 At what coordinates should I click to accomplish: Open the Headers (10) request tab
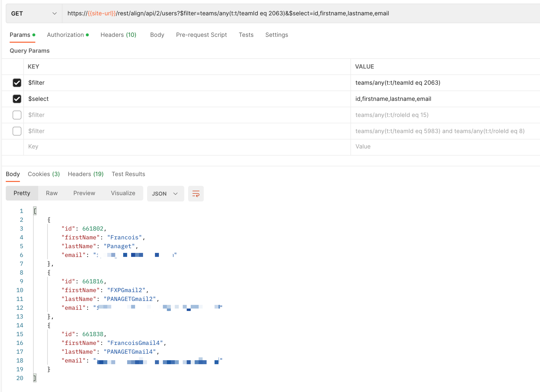tap(118, 35)
